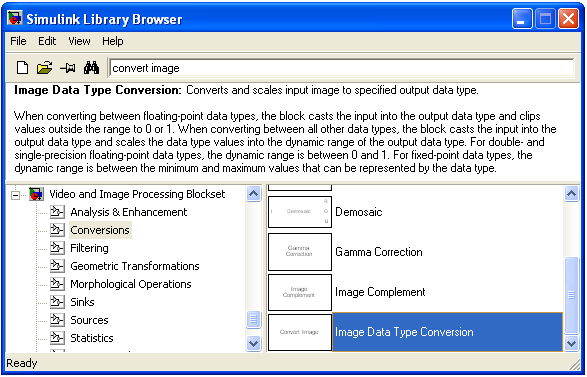Select the Demosaic block name
Viewport: 587px width, 377px height.
pos(359,212)
